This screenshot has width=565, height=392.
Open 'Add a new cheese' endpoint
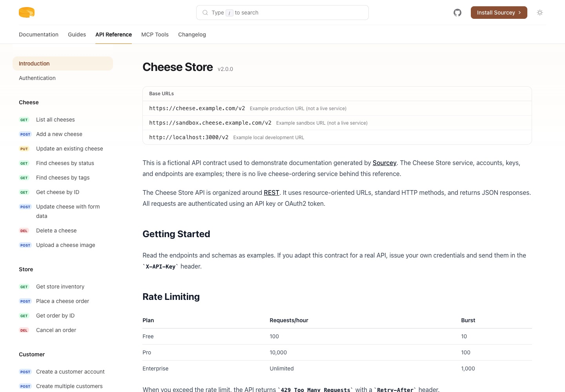click(63, 134)
